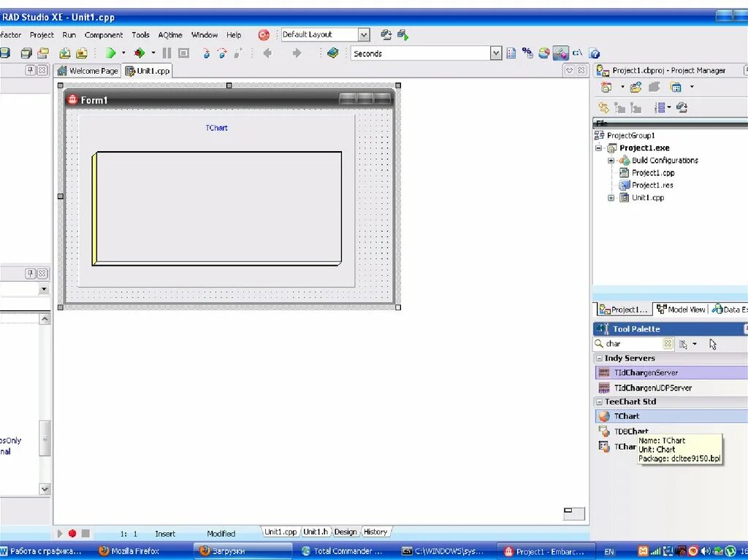The height and width of the screenshot is (560, 748).
Task: Open the Component menu
Action: (104, 35)
